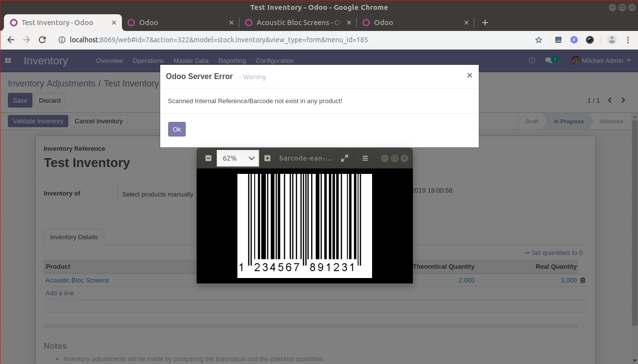Image resolution: width=638 pixels, height=364 pixels.
Task: Select the In Progress status stage
Action: (569, 121)
